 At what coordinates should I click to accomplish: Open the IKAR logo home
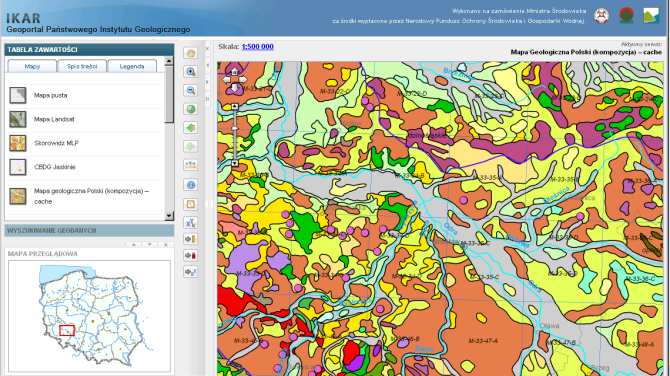tap(24, 18)
